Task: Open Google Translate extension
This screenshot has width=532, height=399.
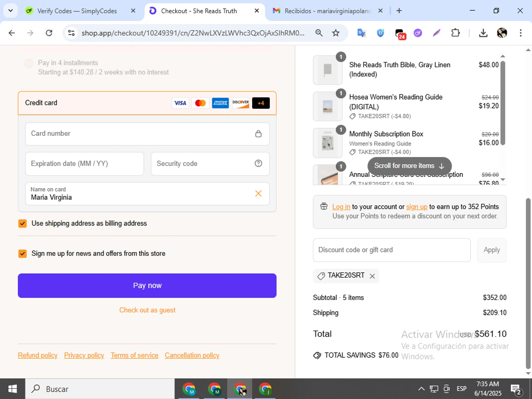Action: point(361,33)
